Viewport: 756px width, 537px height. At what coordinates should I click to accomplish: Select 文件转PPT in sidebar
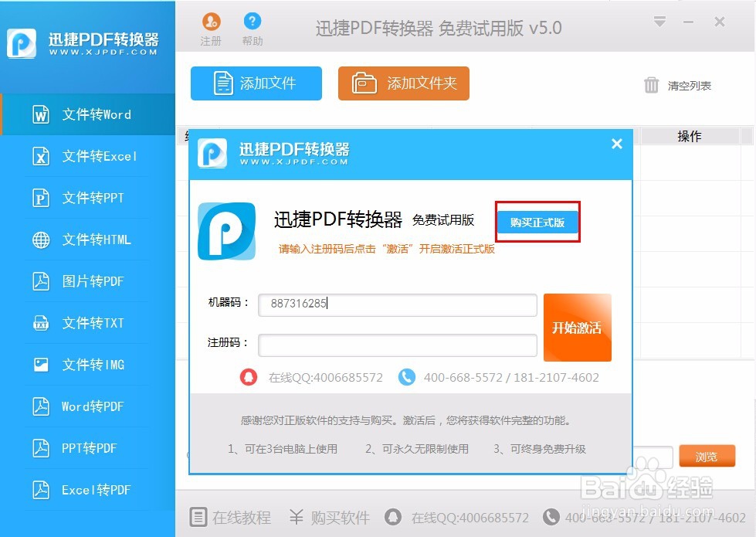click(x=88, y=198)
